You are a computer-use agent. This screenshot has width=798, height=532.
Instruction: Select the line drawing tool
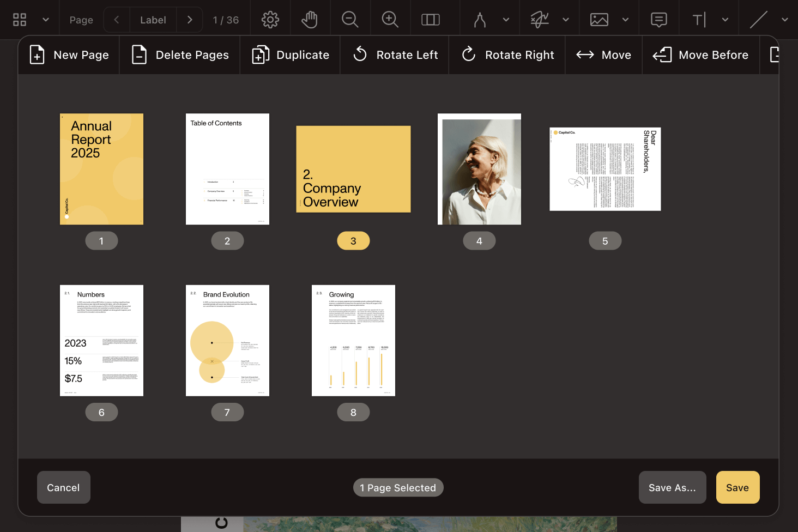click(758, 20)
